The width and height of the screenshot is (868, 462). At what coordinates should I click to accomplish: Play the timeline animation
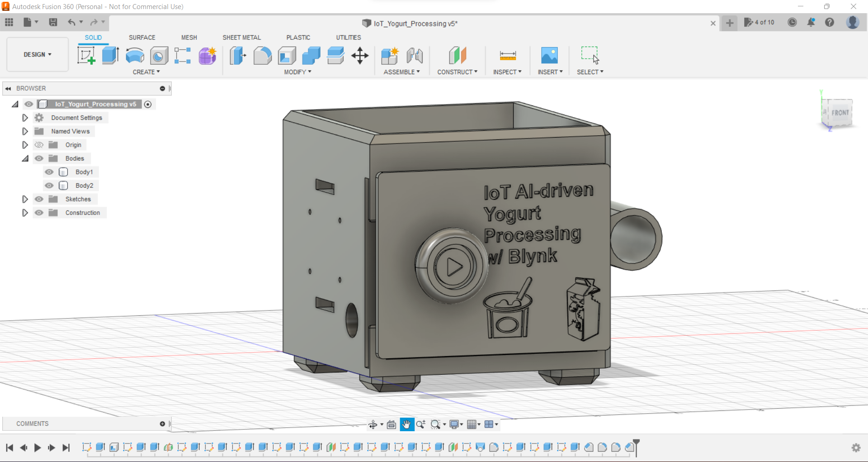coord(38,448)
